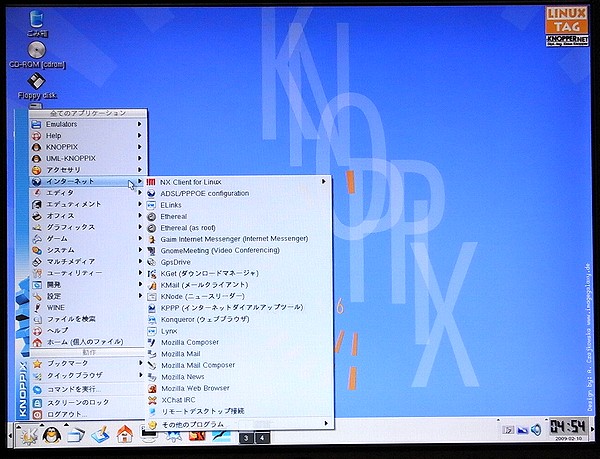The image size is (600, 459).
Task: Click the Mozilla Mail Composer icon
Action: (x=152, y=365)
